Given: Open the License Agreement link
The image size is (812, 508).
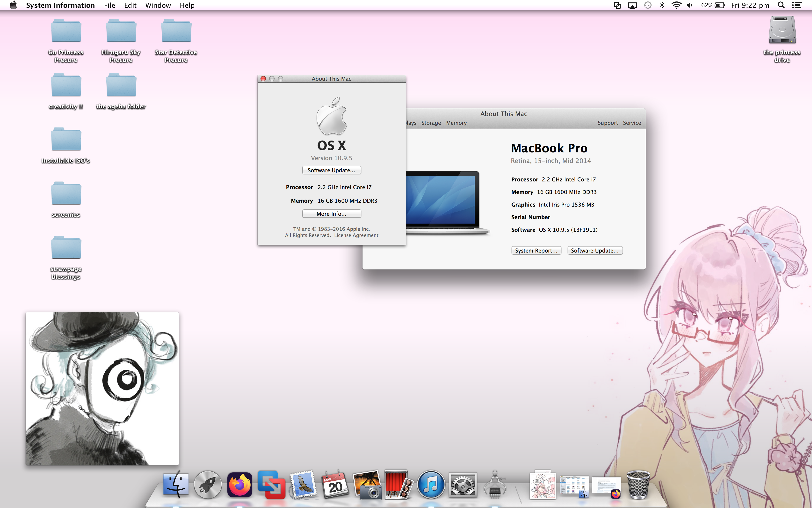Looking at the screenshot, I should pos(356,236).
